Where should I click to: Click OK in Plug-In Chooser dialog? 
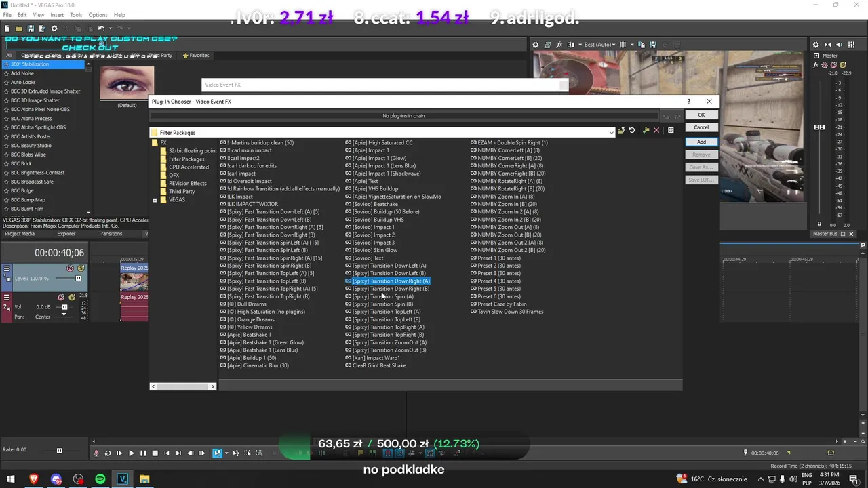701,115
